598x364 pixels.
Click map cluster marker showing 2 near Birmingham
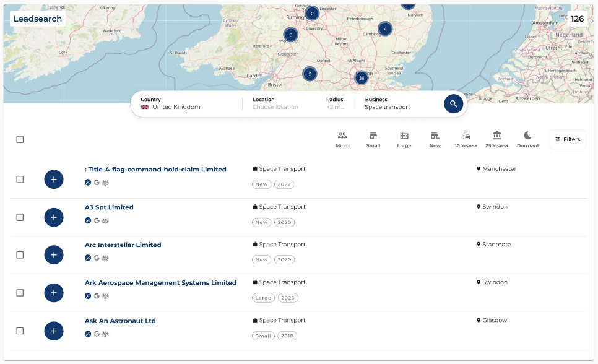click(312, 14)
